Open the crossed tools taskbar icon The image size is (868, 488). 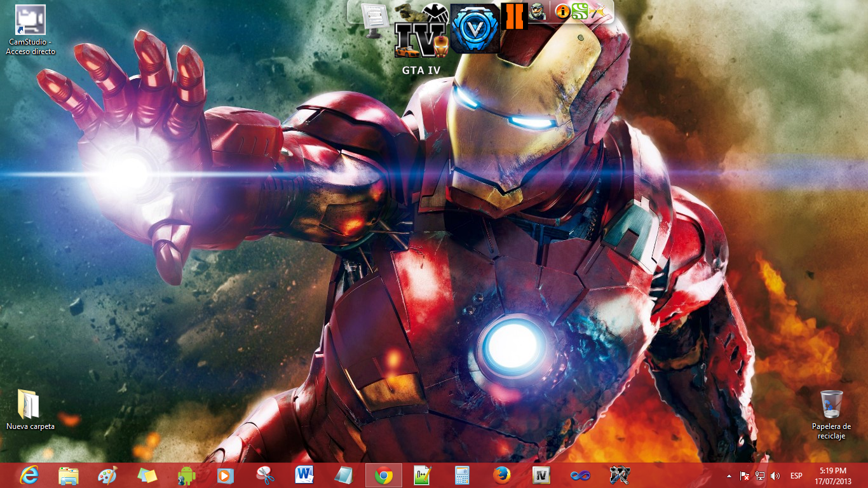pyautogui.click(x=620, y=475)
